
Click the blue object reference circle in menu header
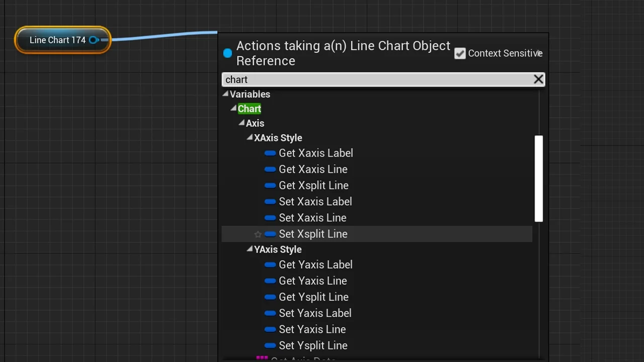pyautogui.click(x=227, y=53)
